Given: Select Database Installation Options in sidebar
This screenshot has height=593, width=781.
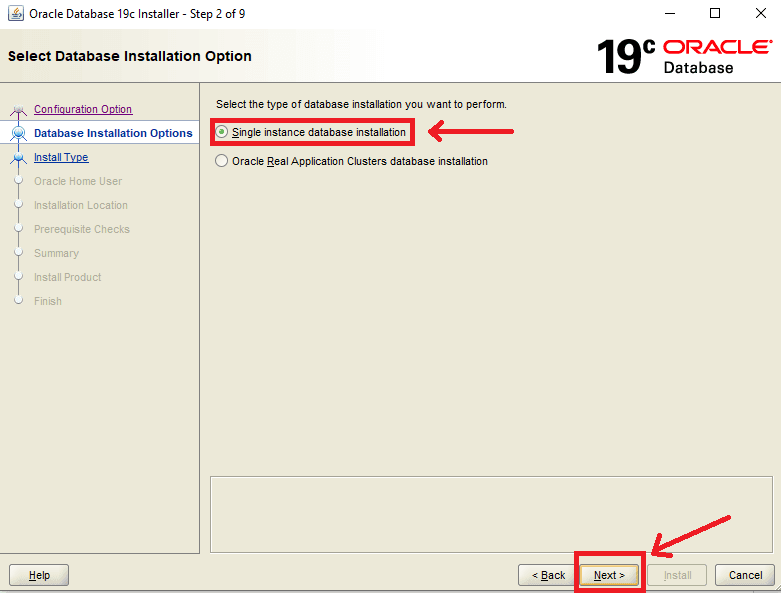Looking at the screenshot, I should [113, 133].
